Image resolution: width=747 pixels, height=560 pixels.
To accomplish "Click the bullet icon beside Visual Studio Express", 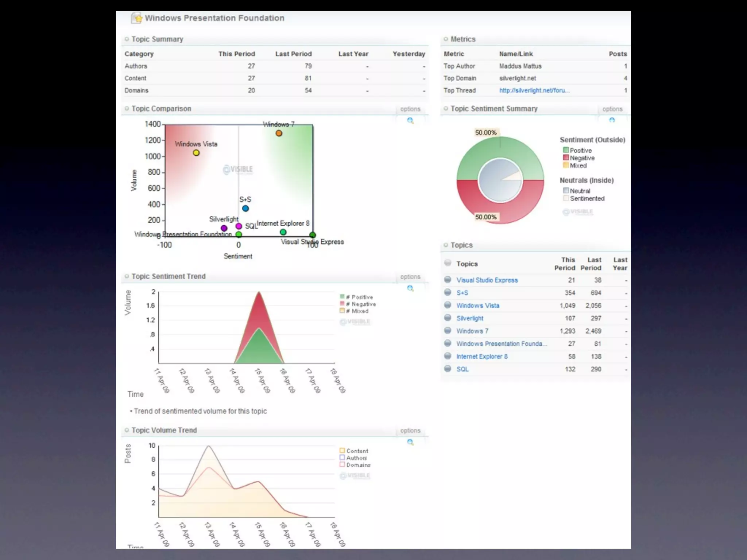I will (448, 280).
